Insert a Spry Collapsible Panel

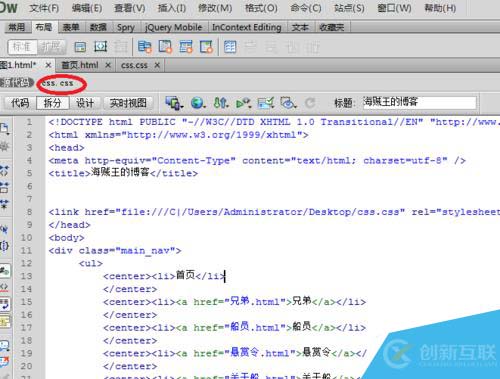pyautogui.click(x=206, y=47)
